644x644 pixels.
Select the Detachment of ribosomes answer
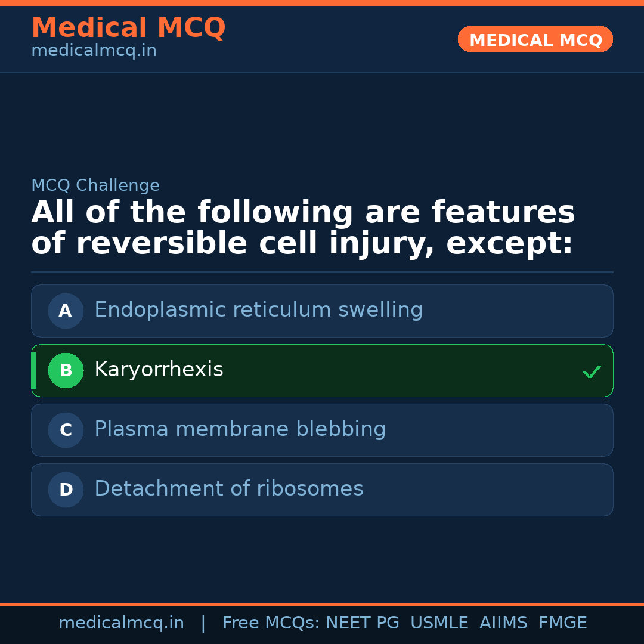(x=228, y=489)
